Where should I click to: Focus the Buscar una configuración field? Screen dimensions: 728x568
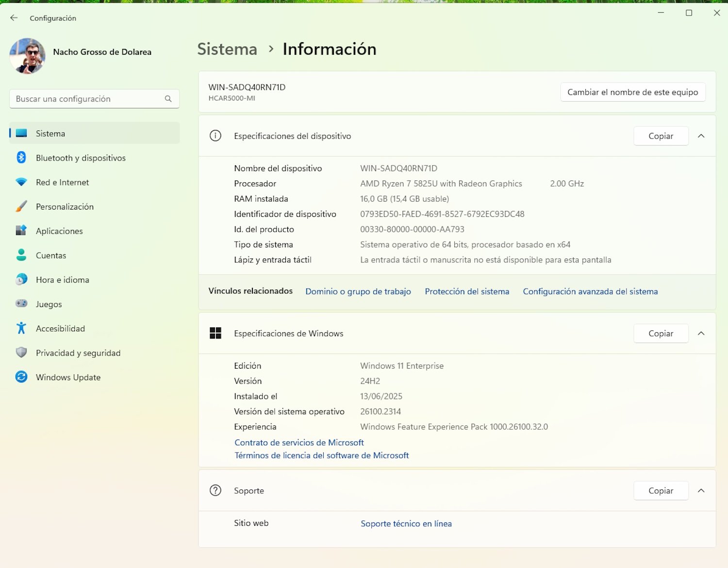pos(94,99)
